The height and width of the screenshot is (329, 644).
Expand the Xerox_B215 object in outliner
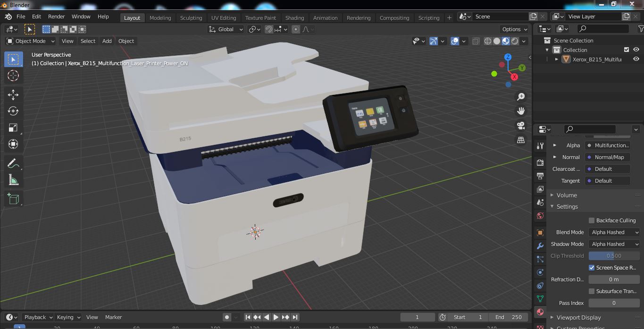pos(557,59)
